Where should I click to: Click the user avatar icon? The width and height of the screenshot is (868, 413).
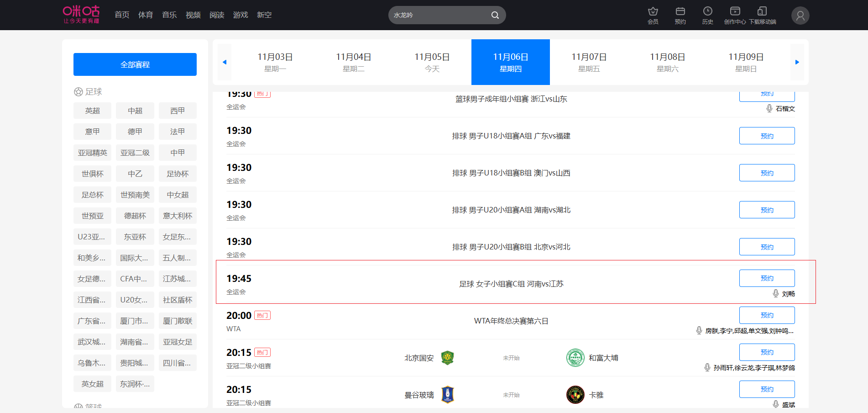click(x=800, y=16)
